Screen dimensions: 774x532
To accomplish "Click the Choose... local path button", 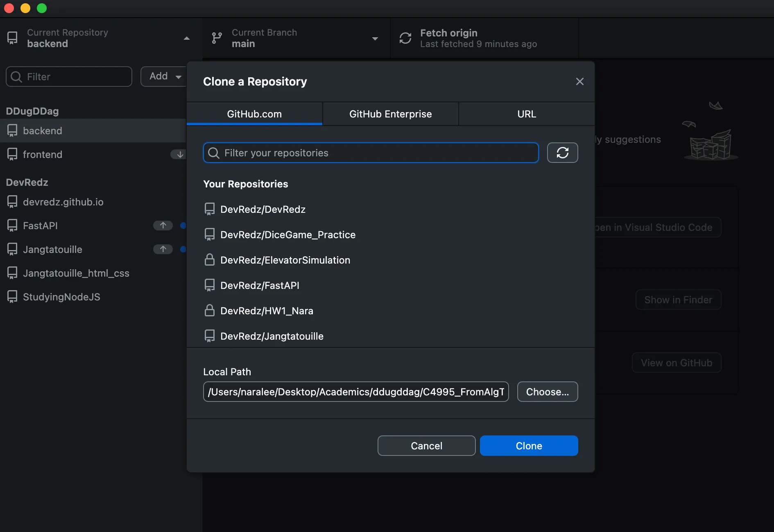I will coord(548,392).
